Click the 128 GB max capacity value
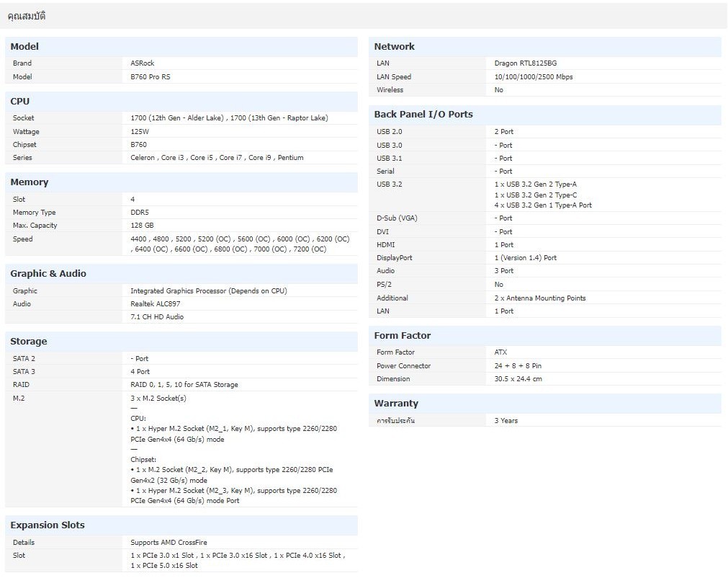The width and height of the screenshot is (728, 578). pos(142,226)
